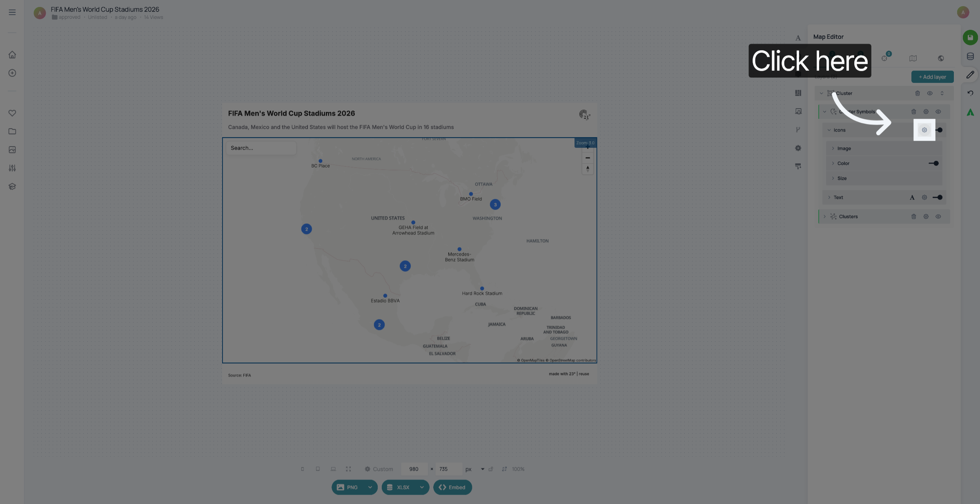The height and width of the screenshot is (504, 980).
Task: Click the fullscreen viewport icon
Action: tap(348, 469)
